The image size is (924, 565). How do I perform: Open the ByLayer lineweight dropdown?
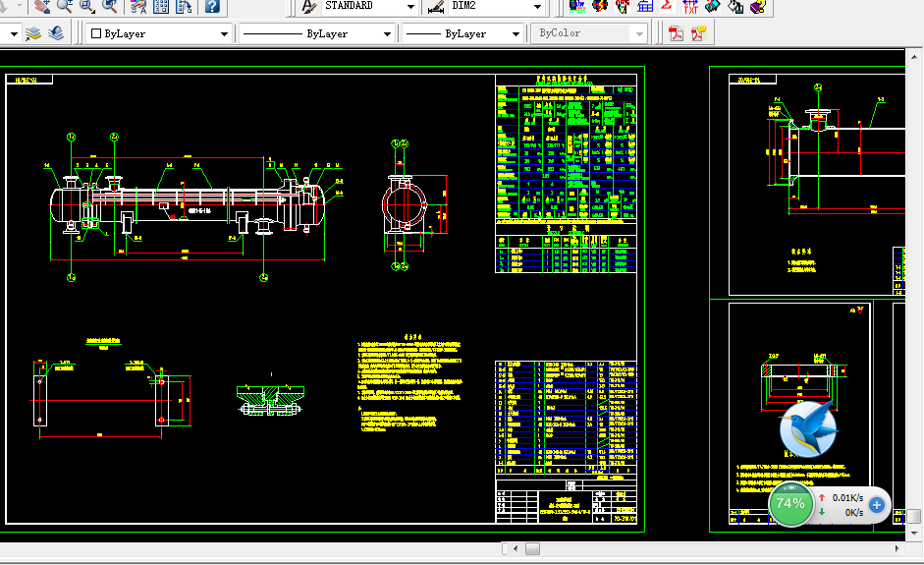coord(516,34)
